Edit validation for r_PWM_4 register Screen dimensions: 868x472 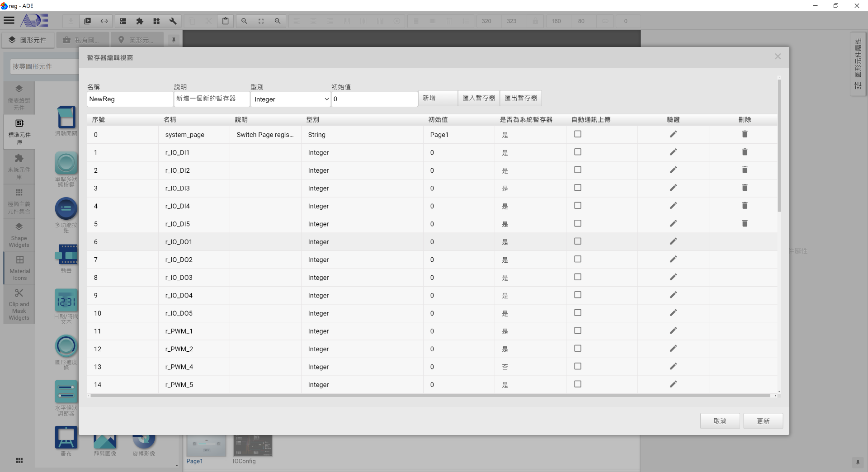point(673,367)
